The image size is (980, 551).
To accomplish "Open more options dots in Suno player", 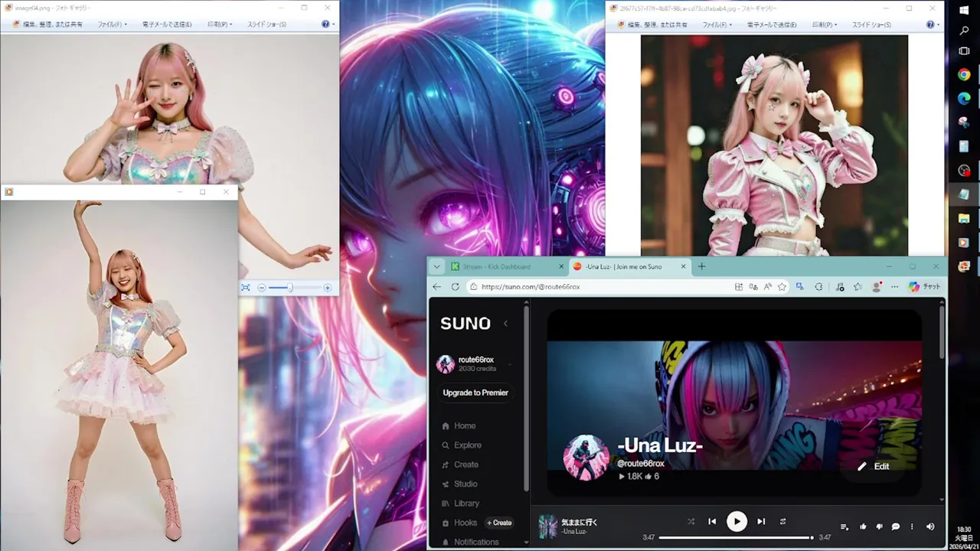I will (x=912, y=527).
